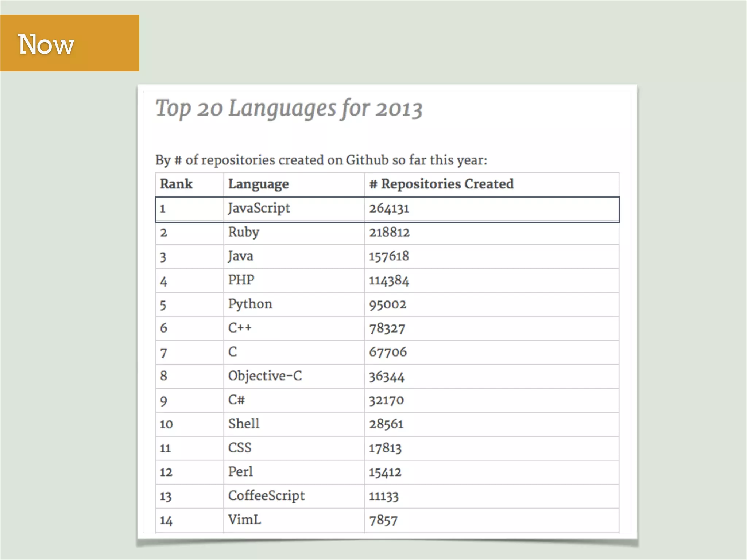
Task: Click the Shell language cell
Action: coord(244,424)
